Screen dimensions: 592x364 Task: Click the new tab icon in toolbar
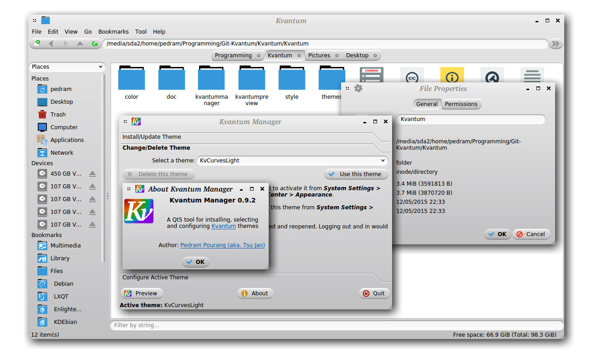[x=36, y=43]
